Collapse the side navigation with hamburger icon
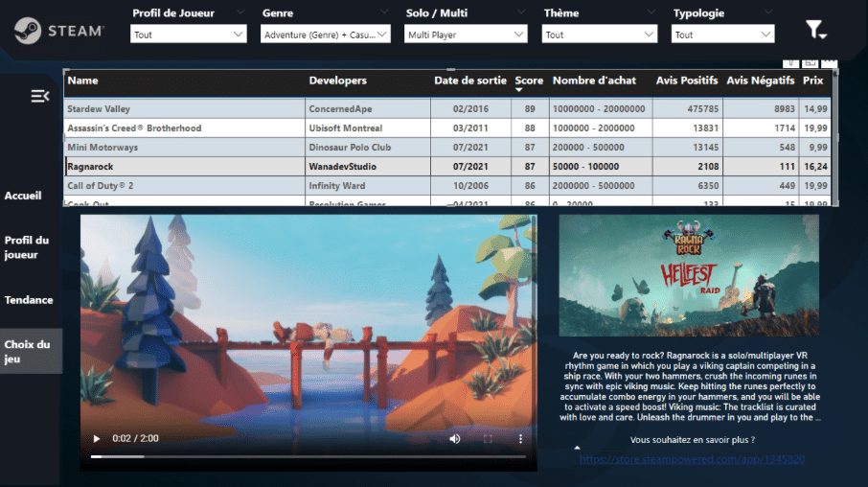This screenshot has height=487, width=868. pos(40,97)
